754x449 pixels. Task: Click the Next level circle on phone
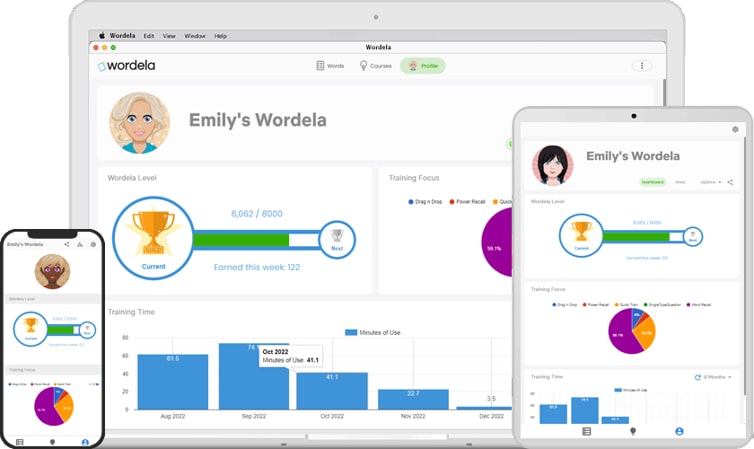tap(87, 330)
